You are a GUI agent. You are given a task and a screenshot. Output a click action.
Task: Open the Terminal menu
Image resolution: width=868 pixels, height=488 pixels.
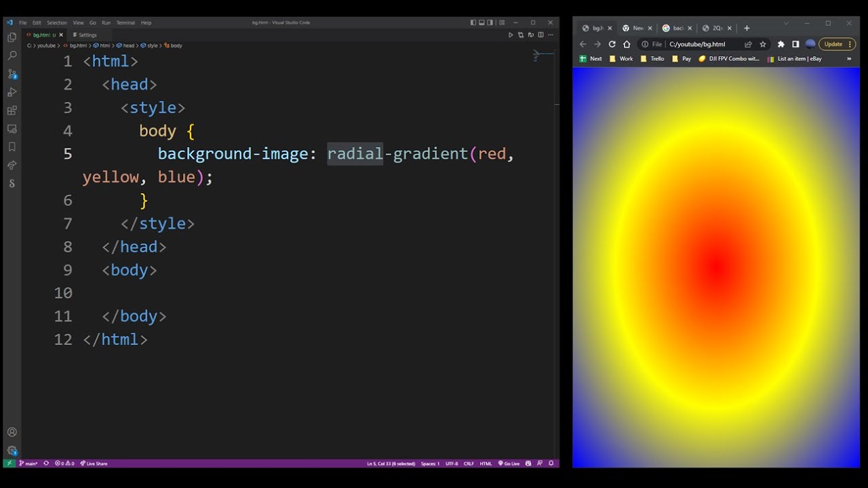[x=125, y=22]
